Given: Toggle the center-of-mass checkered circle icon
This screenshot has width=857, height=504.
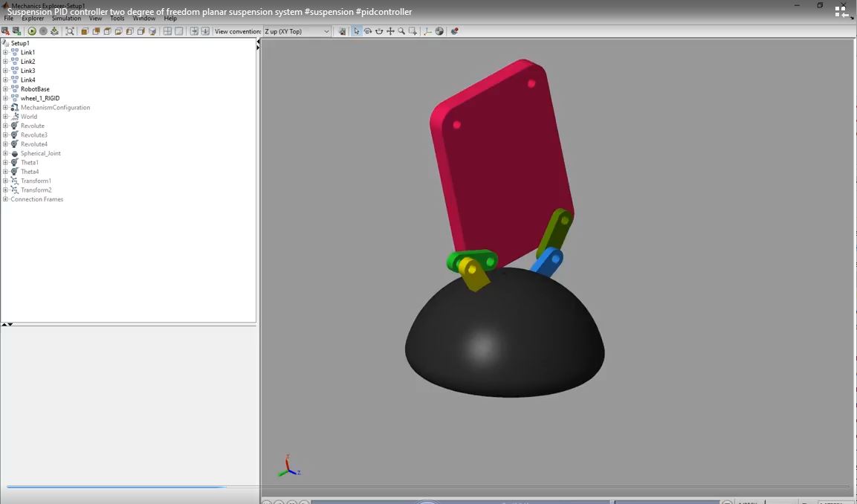Looking at the screenshot, I should click(439, 31).
